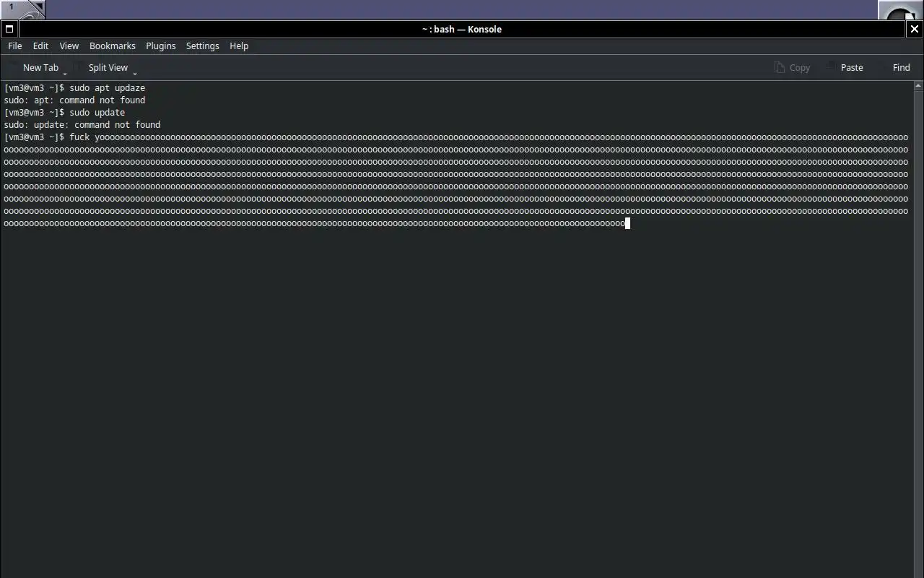Close the Konsole window

click(915, 29)
